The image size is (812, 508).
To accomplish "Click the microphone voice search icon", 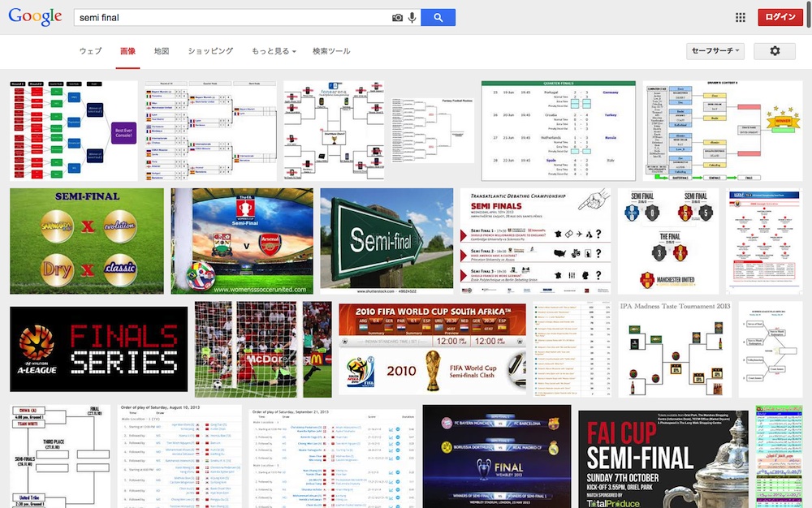I will click(x=412, y=18).
